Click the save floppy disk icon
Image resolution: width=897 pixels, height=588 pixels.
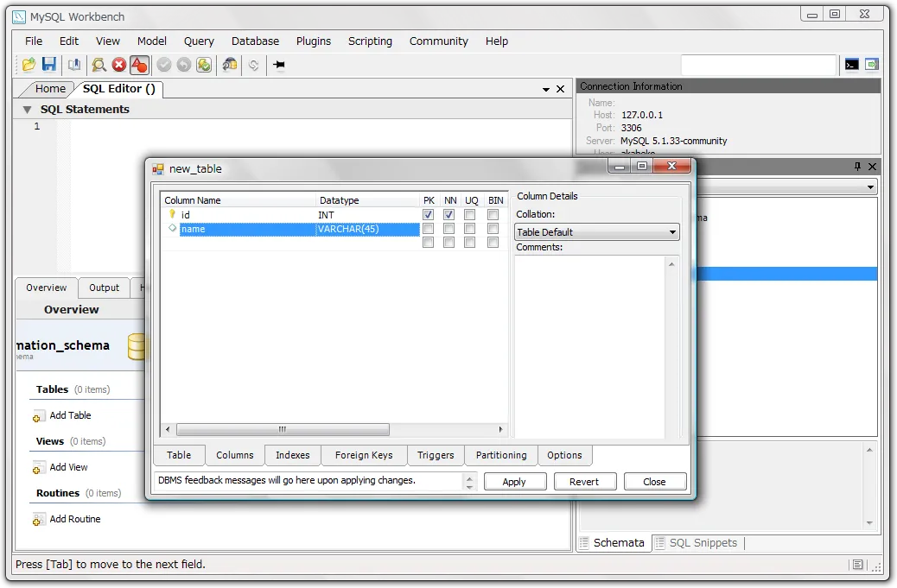coord(49,65)
